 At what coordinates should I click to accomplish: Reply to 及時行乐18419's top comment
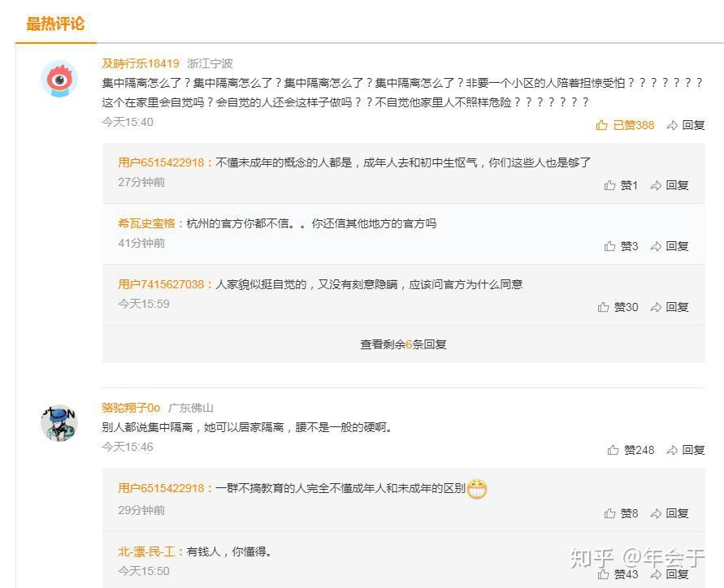(686, 125)
